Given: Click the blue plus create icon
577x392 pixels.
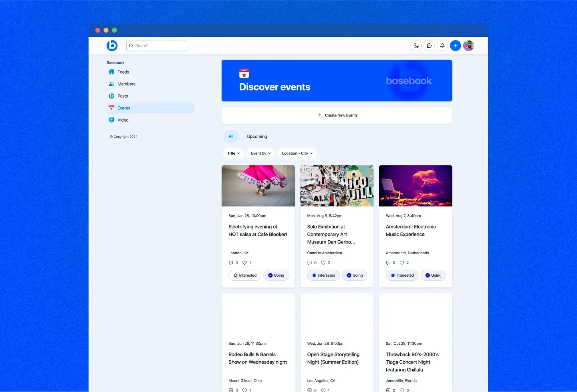Looking at the screenshot, I should [455, 46].
